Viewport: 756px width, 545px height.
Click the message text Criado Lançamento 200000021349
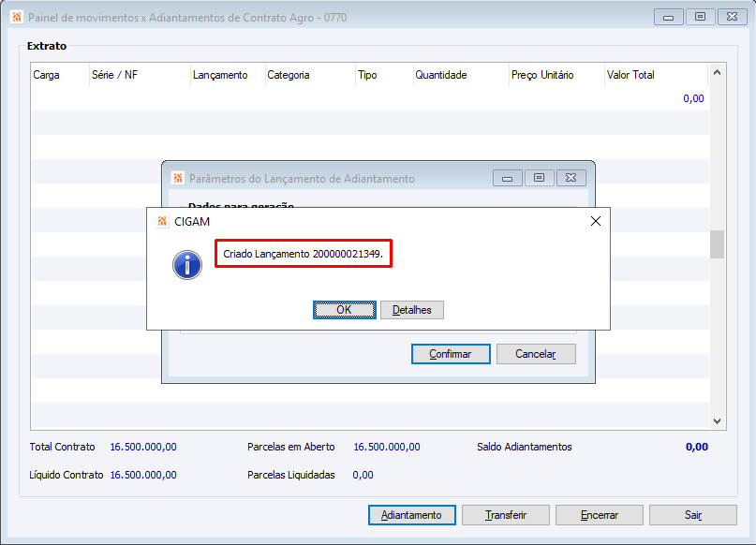click(304, 254)
